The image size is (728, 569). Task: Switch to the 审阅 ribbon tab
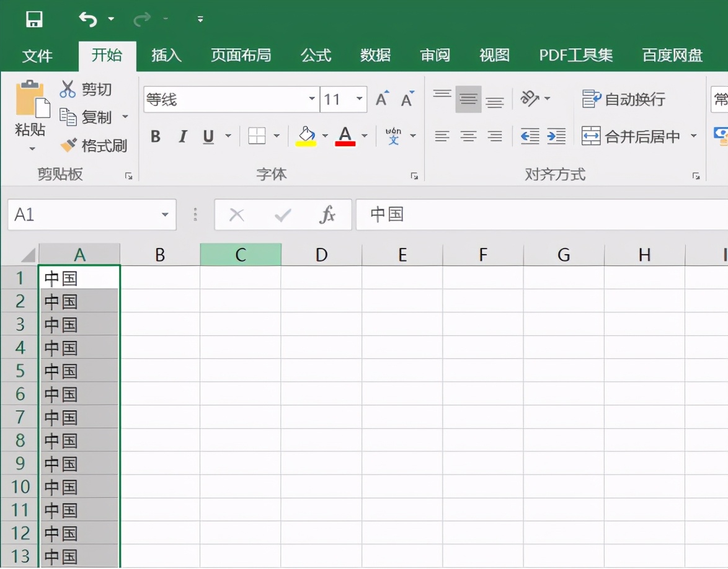pyautogui.click(x=435, y=55)
